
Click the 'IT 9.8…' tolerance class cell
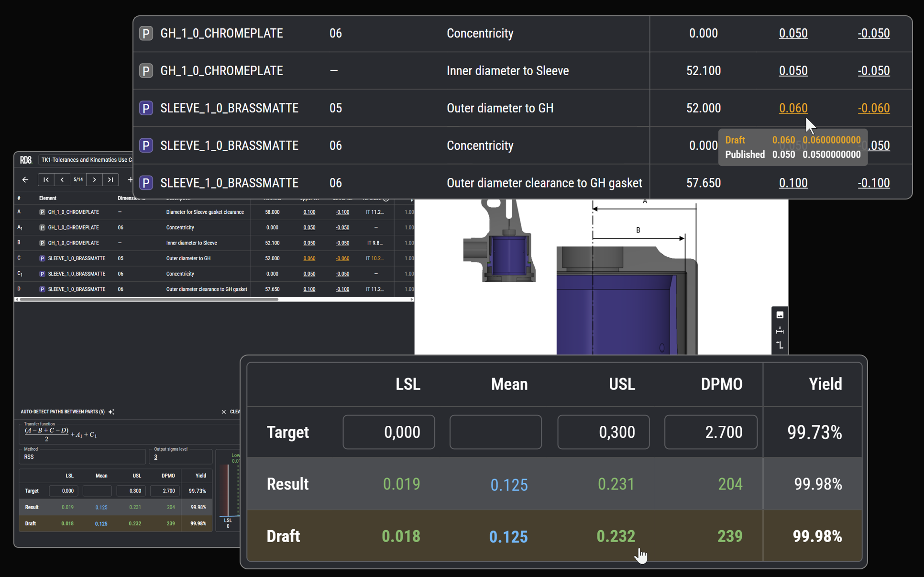coord(375,243)
